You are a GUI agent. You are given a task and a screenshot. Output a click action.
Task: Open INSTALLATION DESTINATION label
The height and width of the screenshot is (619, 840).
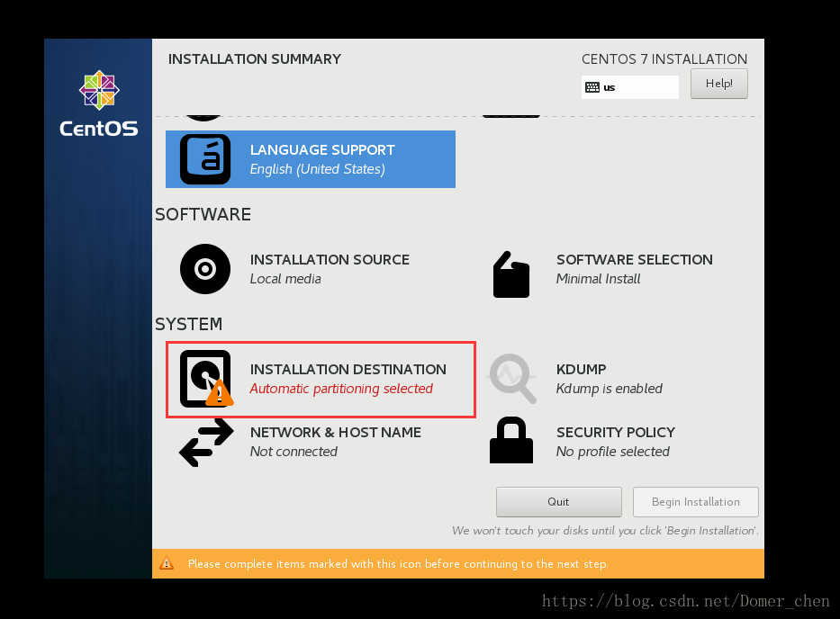pyautogui.click(x=348, y=370)
